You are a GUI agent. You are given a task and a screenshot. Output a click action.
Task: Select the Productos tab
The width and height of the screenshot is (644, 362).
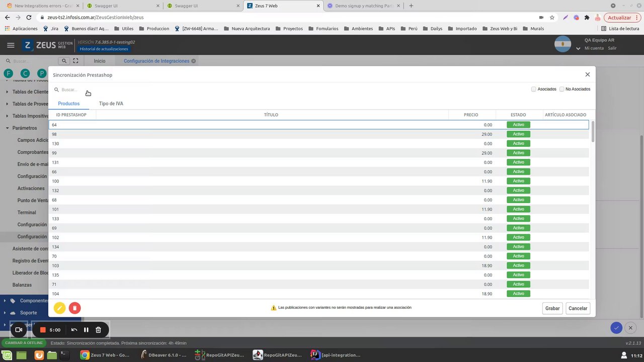click(68, 104)
